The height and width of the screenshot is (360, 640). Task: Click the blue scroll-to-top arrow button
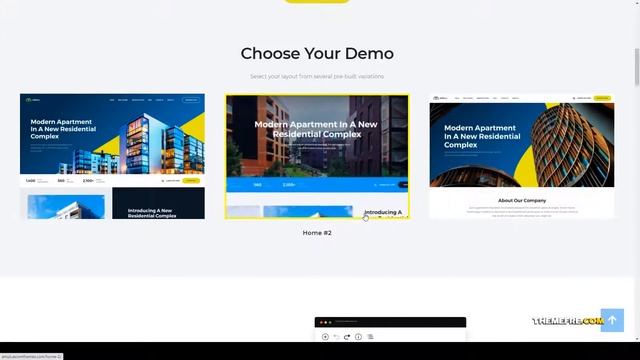[x=612, y=320]
